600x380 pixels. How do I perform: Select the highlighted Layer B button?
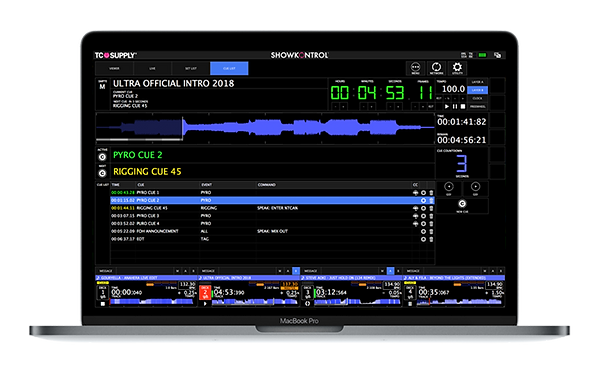coord(477,90)
